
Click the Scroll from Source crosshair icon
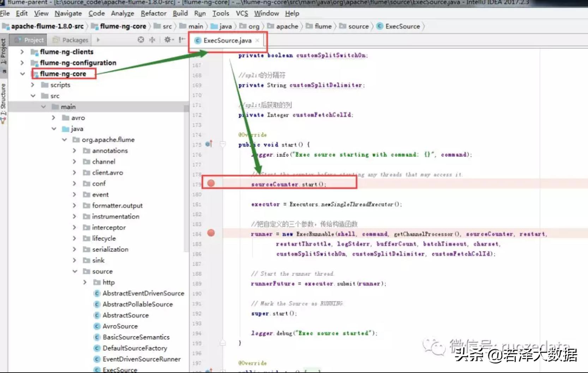coord(141,40)
